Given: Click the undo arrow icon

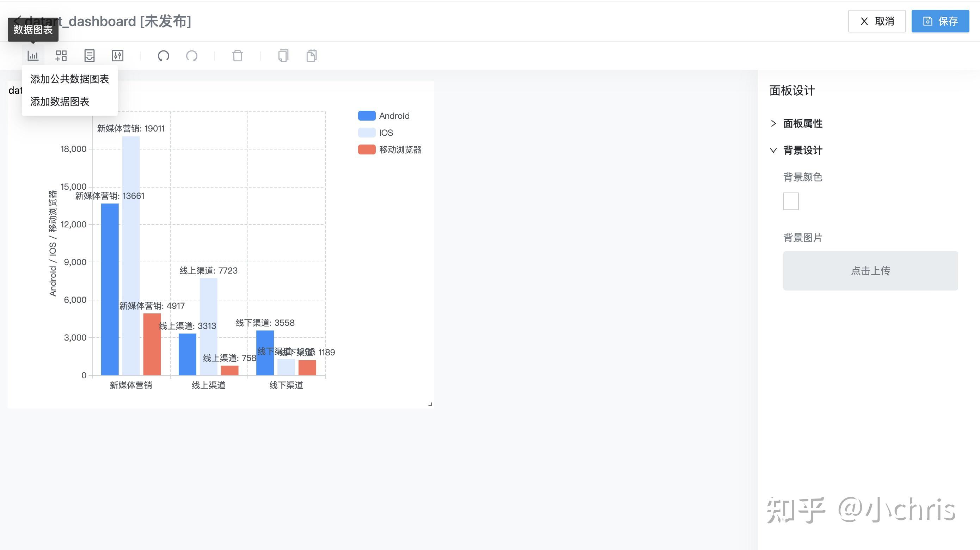Looking at the screenshot, I should [164, 56].
